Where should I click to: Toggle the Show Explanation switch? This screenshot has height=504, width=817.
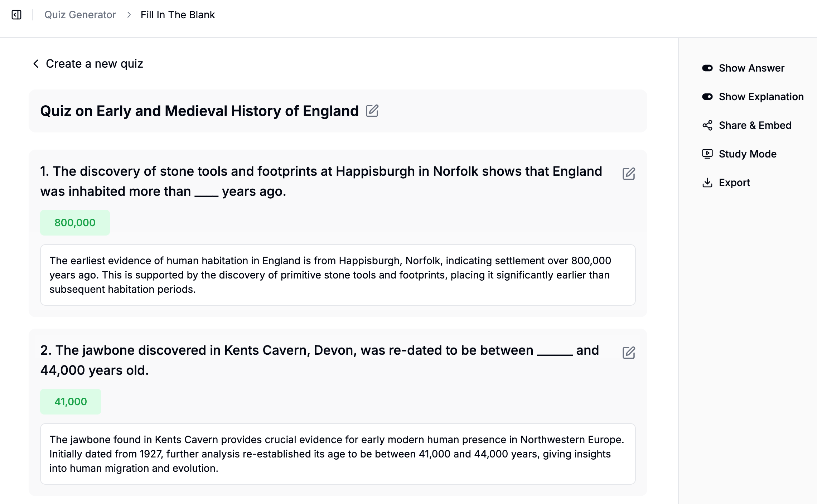tap(707, 97)
